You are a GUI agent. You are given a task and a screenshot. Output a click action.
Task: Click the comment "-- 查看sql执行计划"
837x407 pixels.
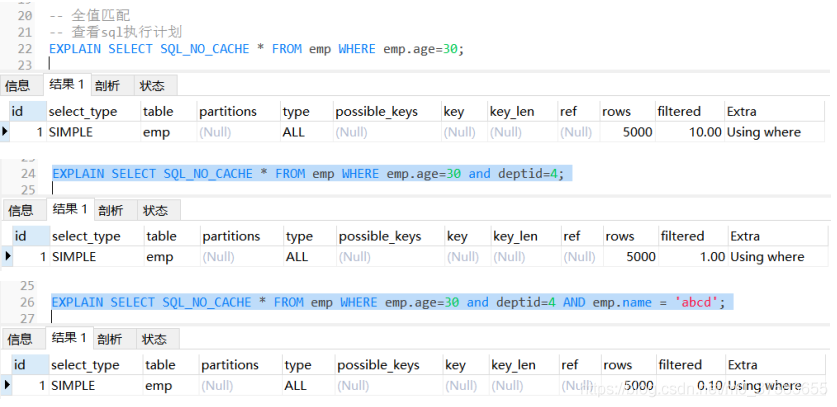[x=115, y=33]
